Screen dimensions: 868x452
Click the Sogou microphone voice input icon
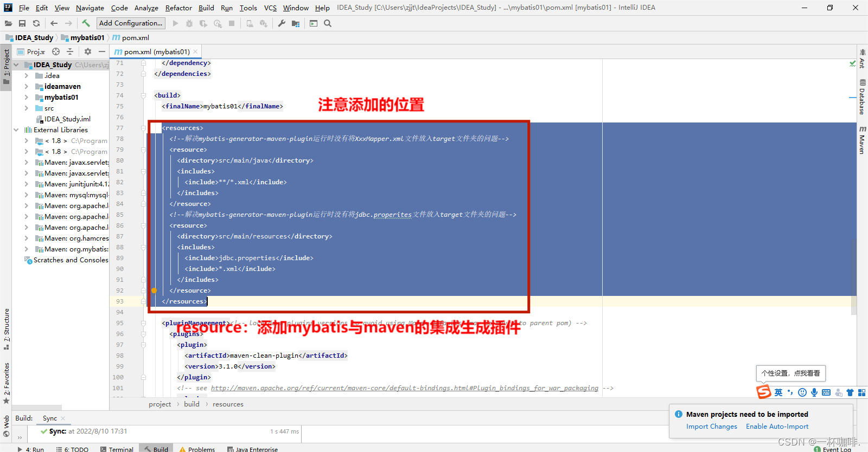coord(814,392)
